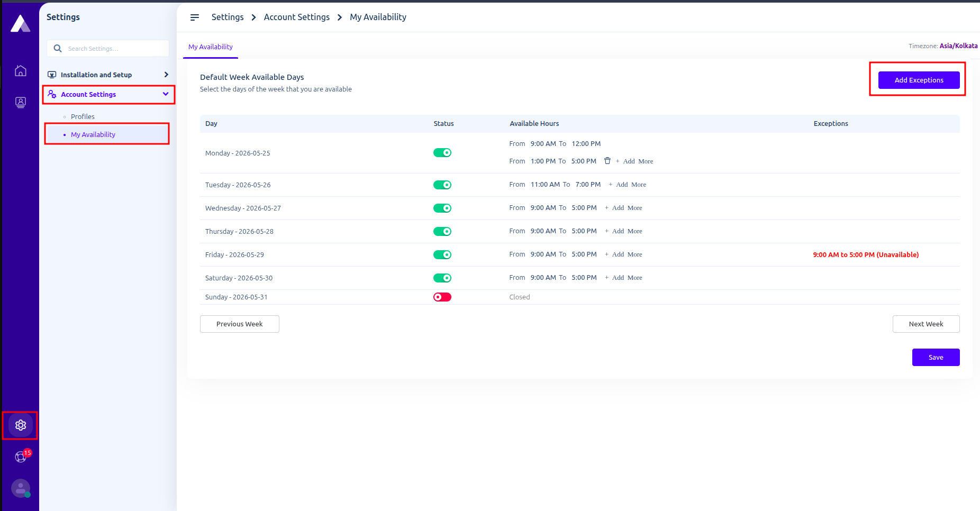The width and height of the screenshot is (980, 511).
Task: Open the settings gear icon
Action: (x=21, y=425)
